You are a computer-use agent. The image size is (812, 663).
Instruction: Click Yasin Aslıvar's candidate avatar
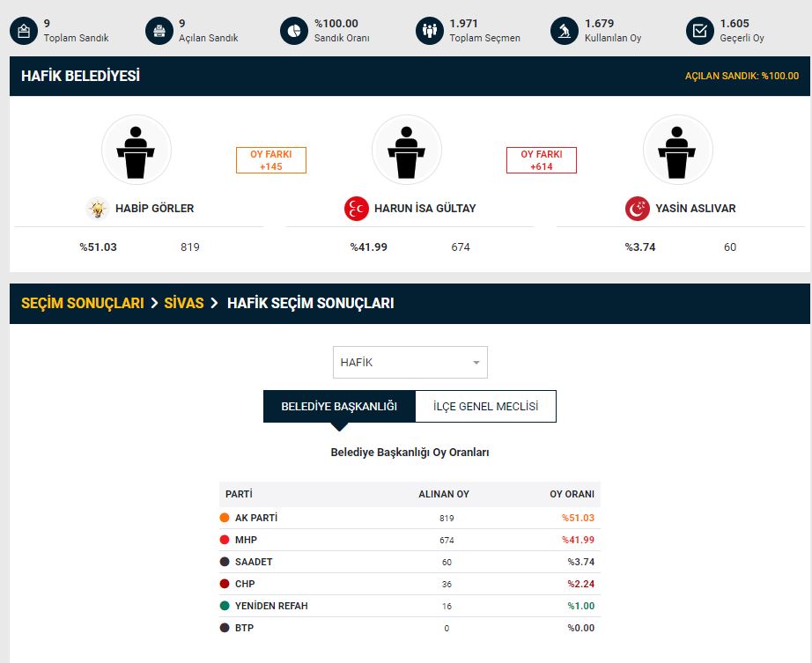pos(677,150)
